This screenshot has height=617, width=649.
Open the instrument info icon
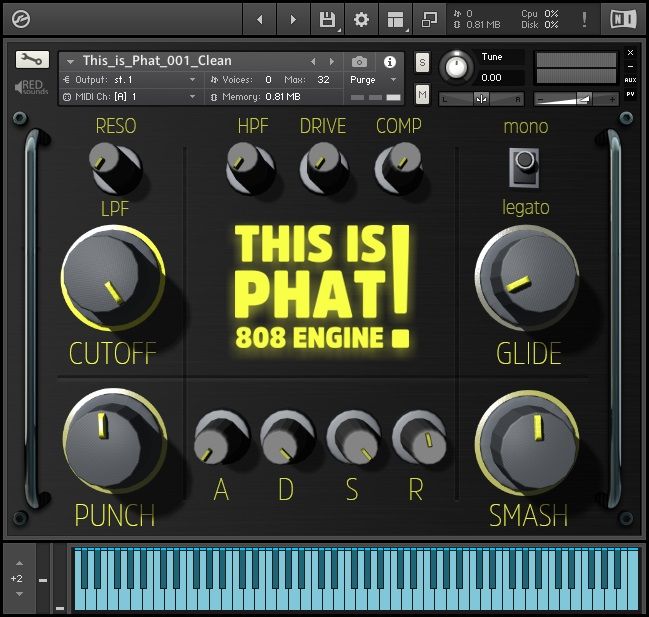(x=390, y=61)
